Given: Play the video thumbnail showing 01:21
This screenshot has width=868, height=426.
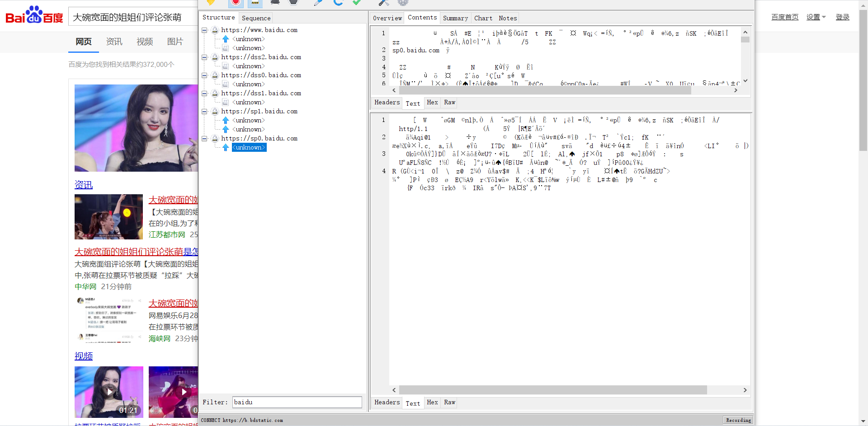Looking at the screenshot, I should pos(109,392).
